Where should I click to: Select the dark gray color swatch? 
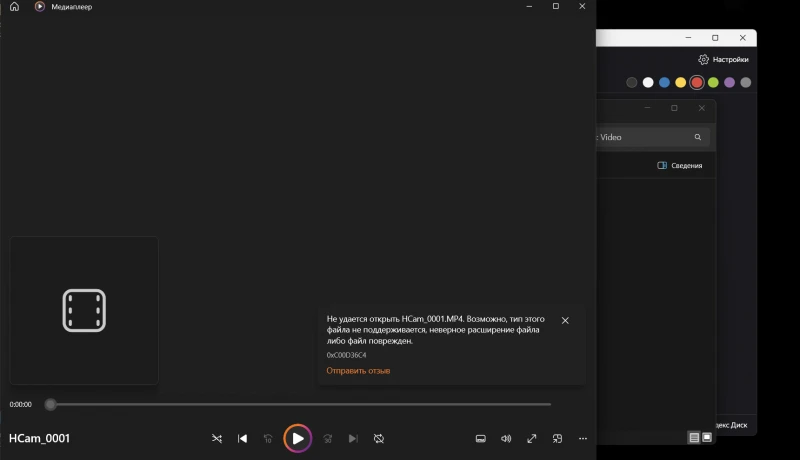(632, 83)
